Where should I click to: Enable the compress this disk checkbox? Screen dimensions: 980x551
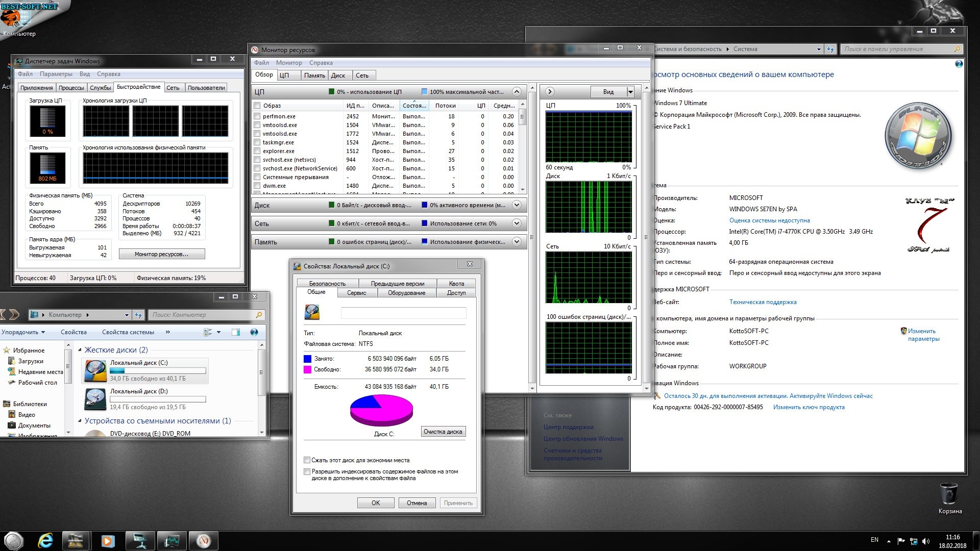click(x=307, y=460)
